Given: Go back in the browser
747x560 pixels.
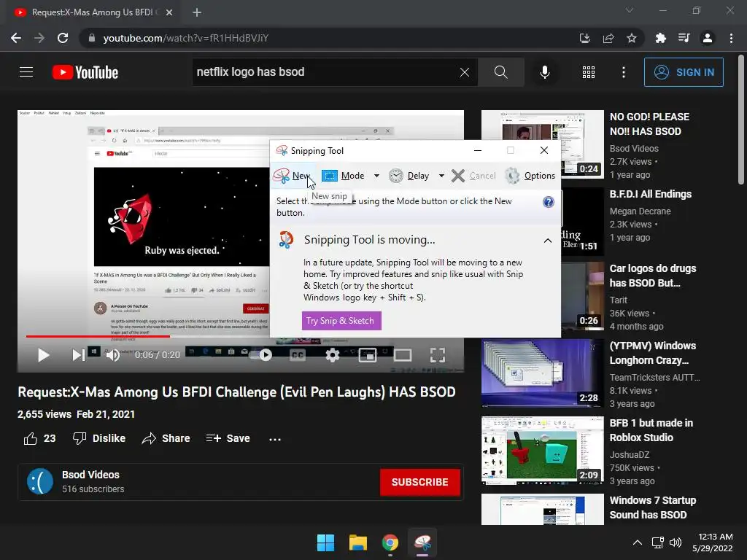Looking at the screenshot, I should point(16,38).
